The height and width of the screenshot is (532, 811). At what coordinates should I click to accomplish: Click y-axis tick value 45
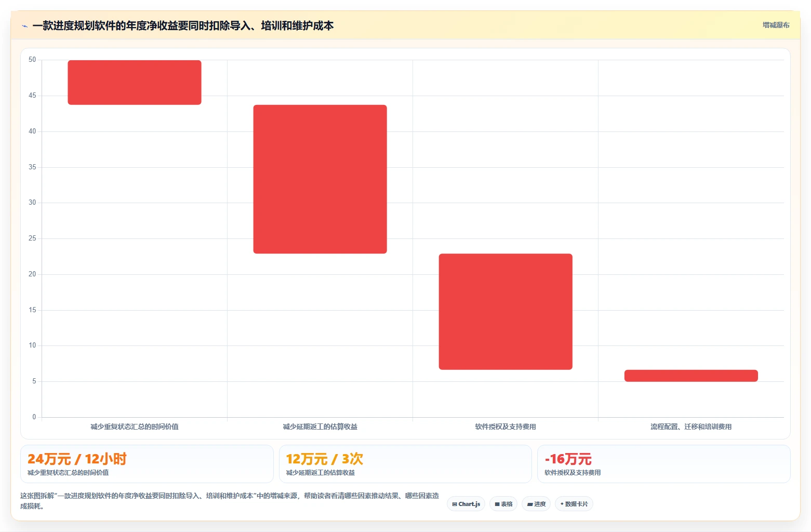click(32, 96)
